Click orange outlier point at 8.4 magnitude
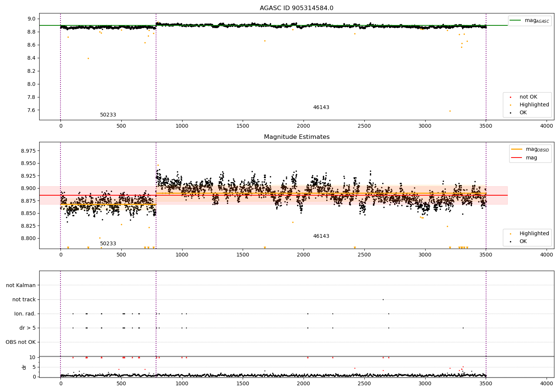The width and height of the screenshot is (560, 392). (88, 58)
